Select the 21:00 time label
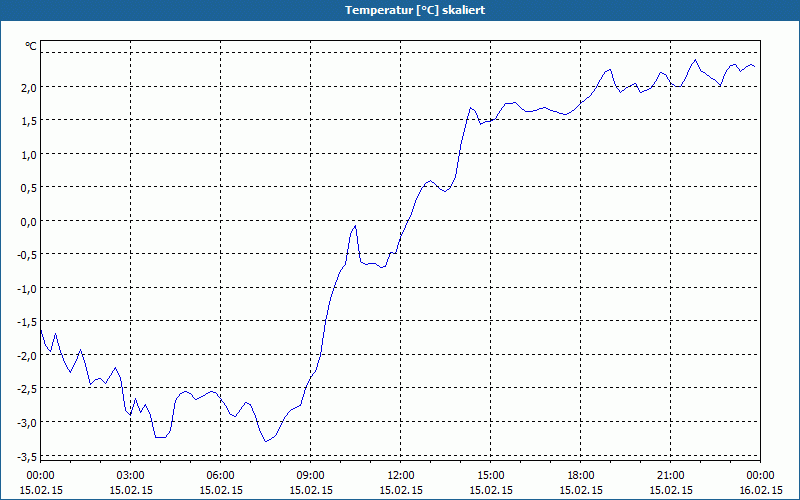The image size is (800, 500). [671, 476]
